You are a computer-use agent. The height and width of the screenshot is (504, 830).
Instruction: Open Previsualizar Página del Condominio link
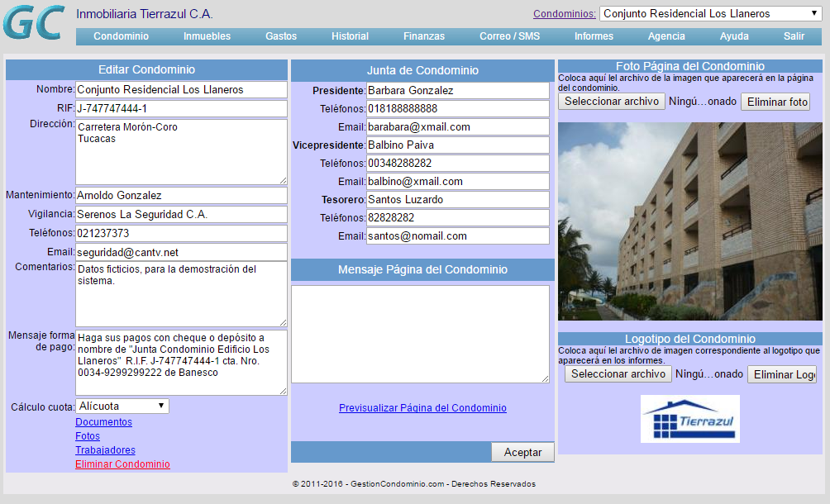pos(422,408)
